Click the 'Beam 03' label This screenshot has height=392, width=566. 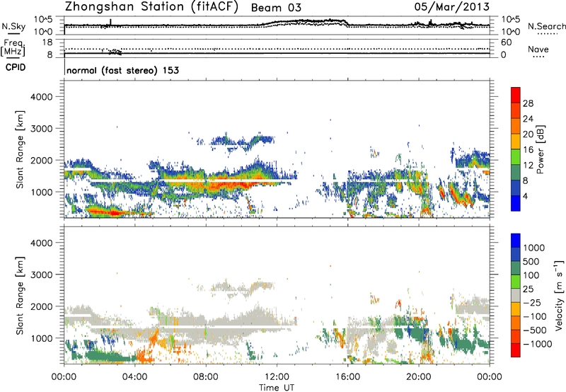click(276, 8)
